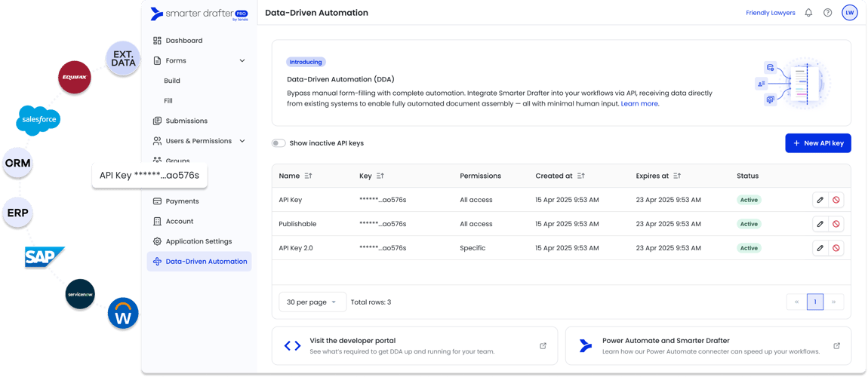Click edit pencil for API Key row
Viewport: 868px width, 377px height.
coord(820,200)
